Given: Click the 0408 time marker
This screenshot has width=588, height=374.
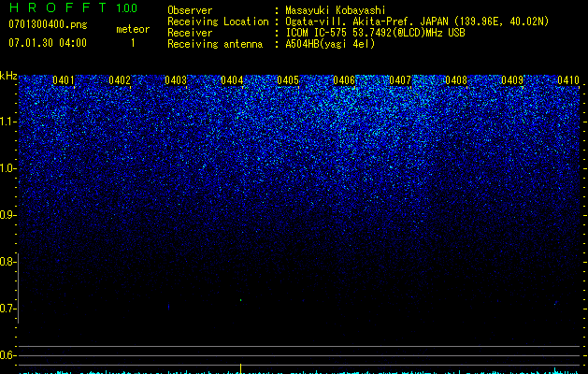Looking at the screenshot, I should click(x=456, y=80).
